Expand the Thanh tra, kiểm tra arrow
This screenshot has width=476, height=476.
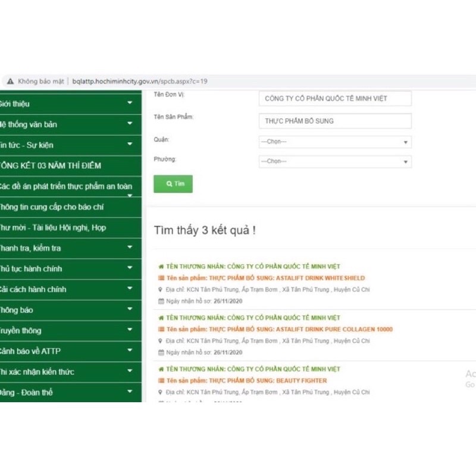(x=130, y=247)
